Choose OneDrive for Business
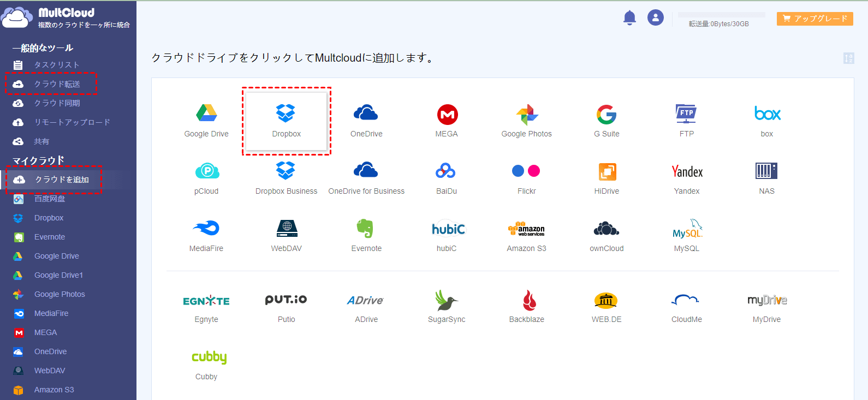This screenshot has height=400, width=868. [x=366, y=178]
